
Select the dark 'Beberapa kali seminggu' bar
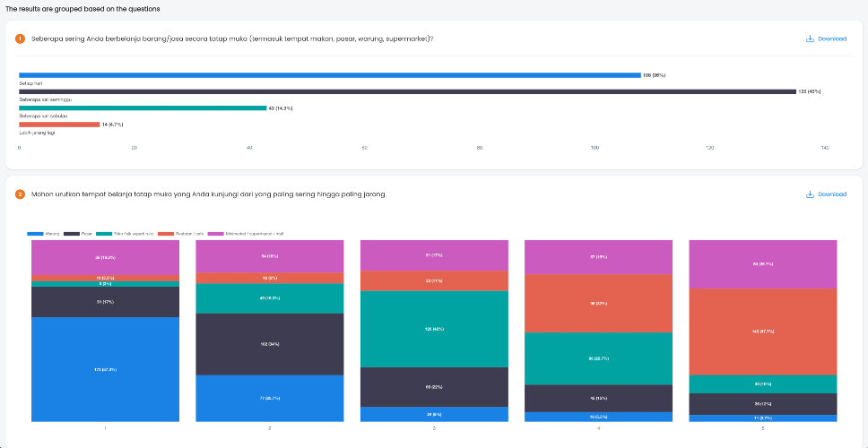click(x=407, y=91)
